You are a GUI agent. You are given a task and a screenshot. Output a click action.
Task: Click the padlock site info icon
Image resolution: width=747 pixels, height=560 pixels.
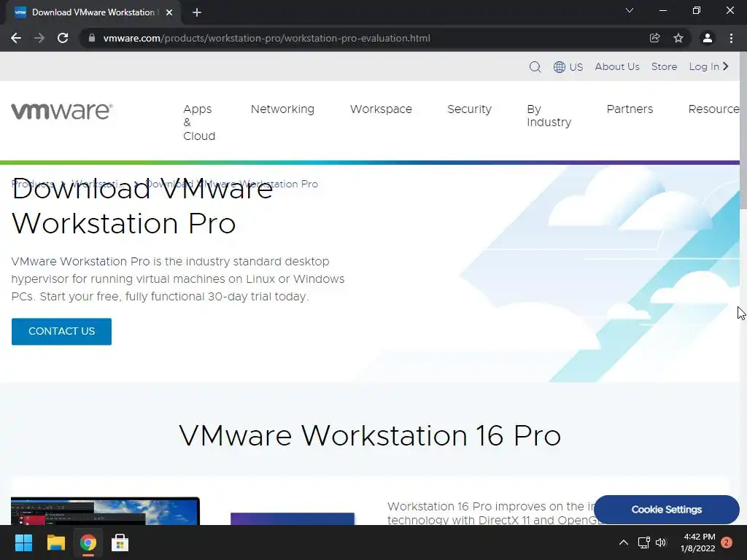92,38
